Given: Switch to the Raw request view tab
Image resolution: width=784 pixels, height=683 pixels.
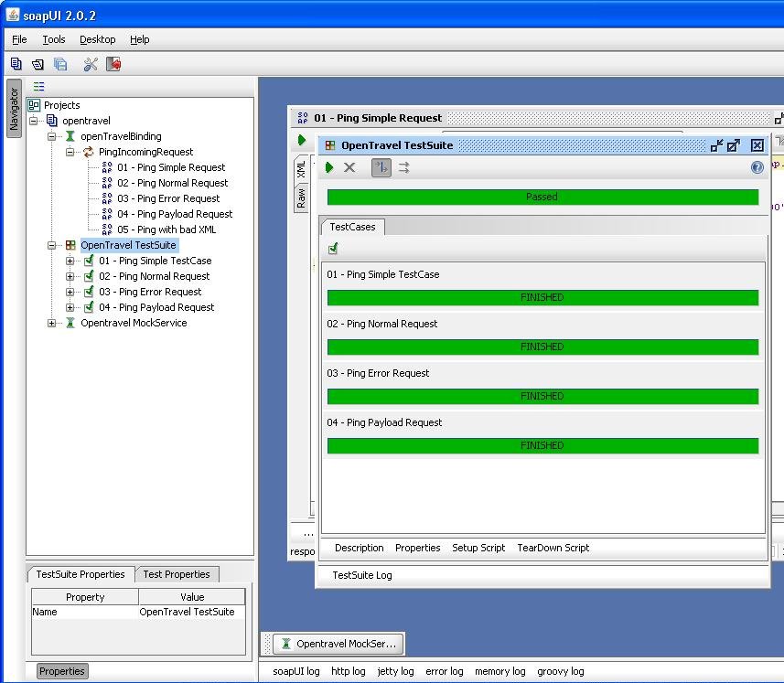Looking at the screenshot, I should pyautogui.click(x=301, y=197).
